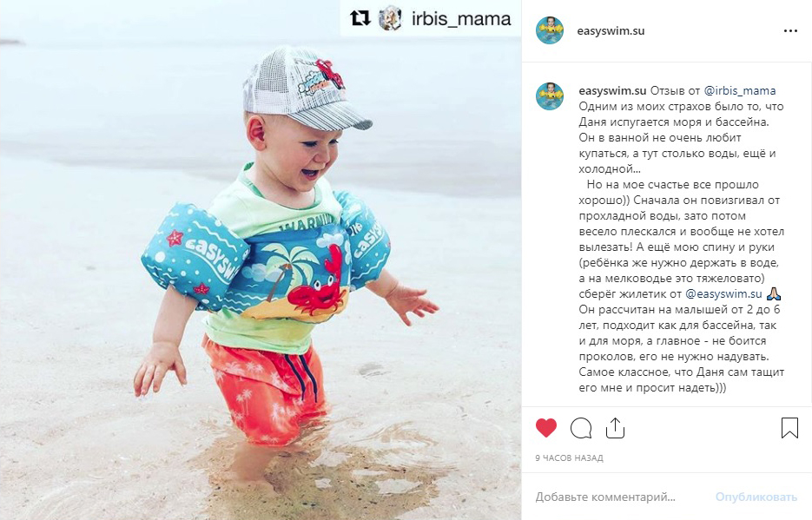The height and width of the screenshot is (520, 812).
Task: Share the post with the share arrow icon
Action: [x=615, y=428]
